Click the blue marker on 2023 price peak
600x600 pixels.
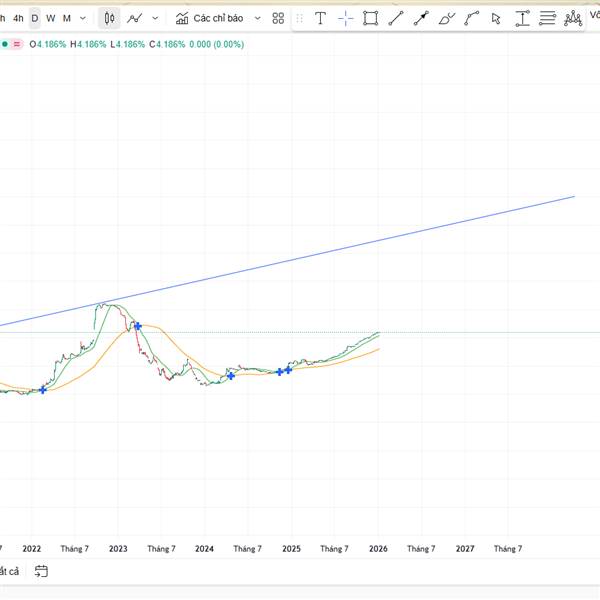[x=137, y=326]
